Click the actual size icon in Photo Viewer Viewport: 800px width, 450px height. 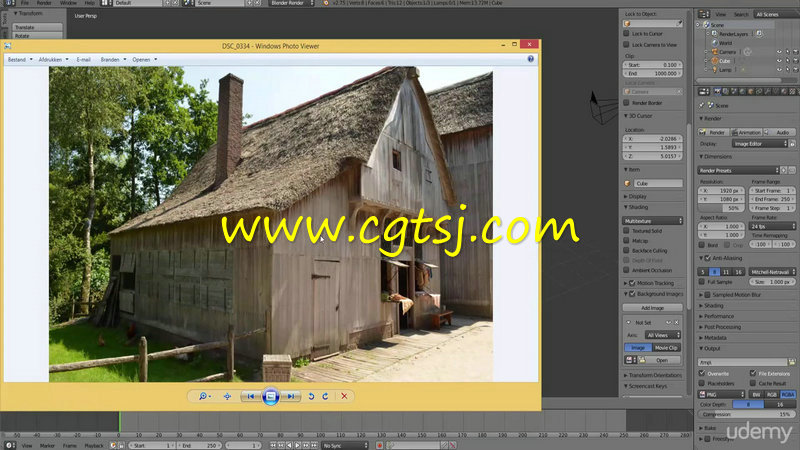coord(228,396)
